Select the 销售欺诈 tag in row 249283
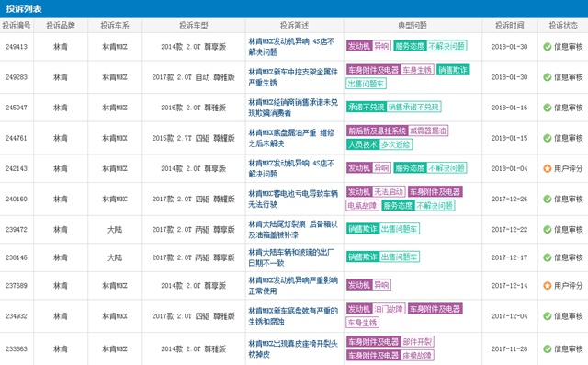This screenshot has height=365, width=588. coord(453,70)
